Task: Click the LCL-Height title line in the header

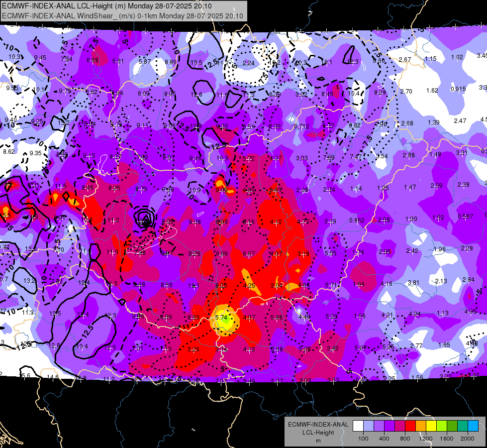Action: tap(107, 6)
